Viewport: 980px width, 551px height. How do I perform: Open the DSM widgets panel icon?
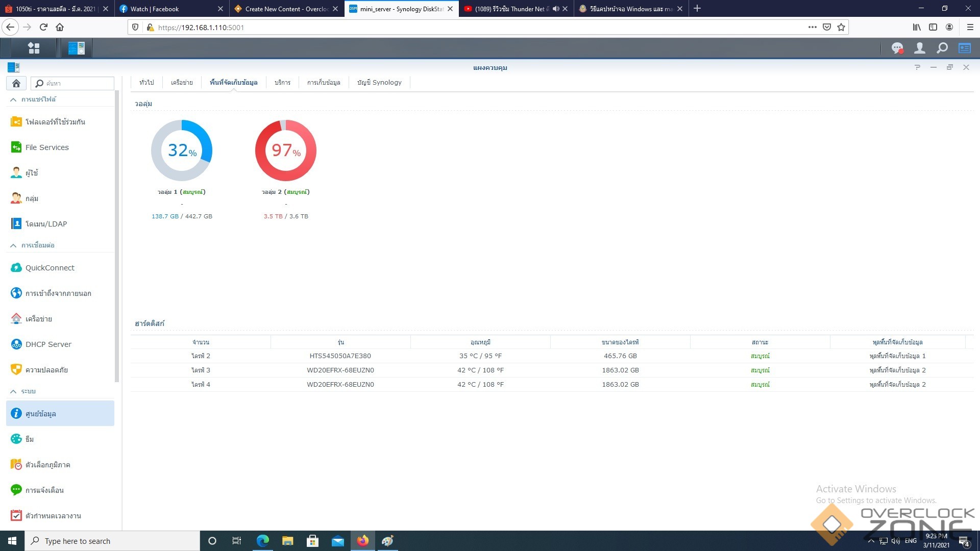point(964,48)
